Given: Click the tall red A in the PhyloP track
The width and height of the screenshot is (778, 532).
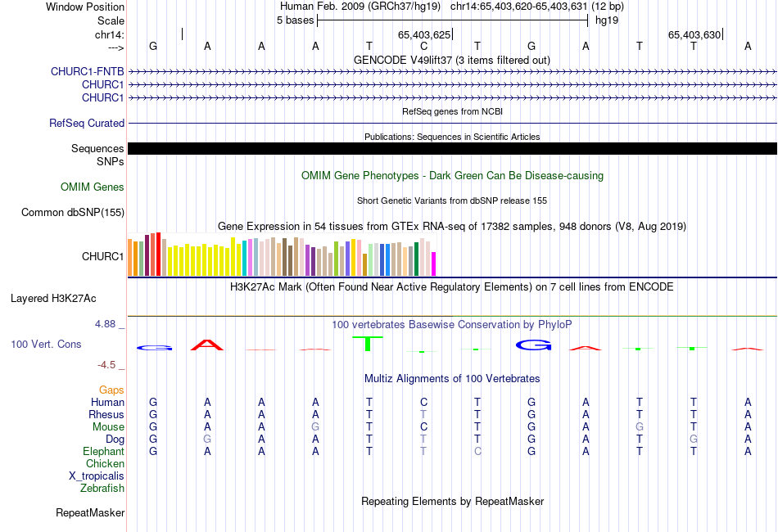Looking at the screenshot, I should coord(207,345).
